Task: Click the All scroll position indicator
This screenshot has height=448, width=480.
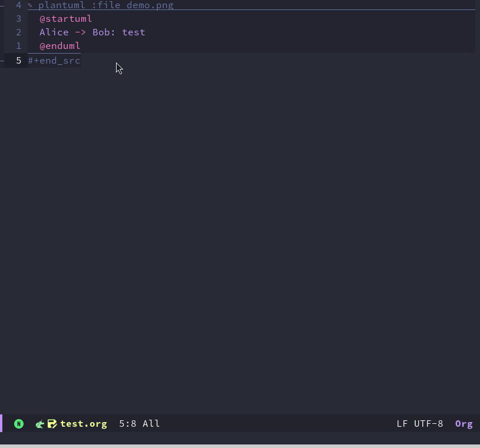Action: (x=151, y=424)
